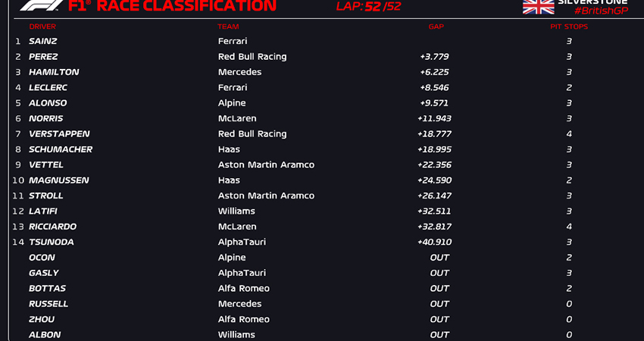Click the F1 logo icon
The image size is (644, 341).
(42, 5)
